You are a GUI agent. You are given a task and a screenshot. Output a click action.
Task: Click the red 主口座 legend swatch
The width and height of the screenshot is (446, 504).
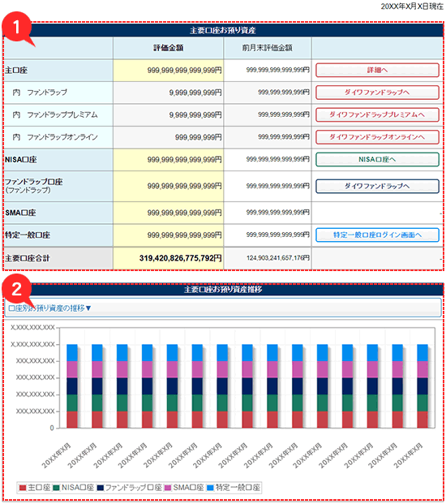point(23,488)
